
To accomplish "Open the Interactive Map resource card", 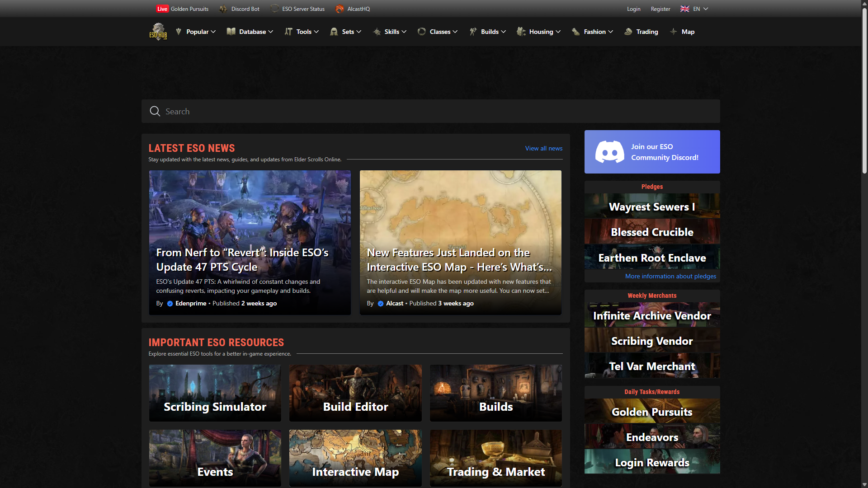I will (355, 458).
